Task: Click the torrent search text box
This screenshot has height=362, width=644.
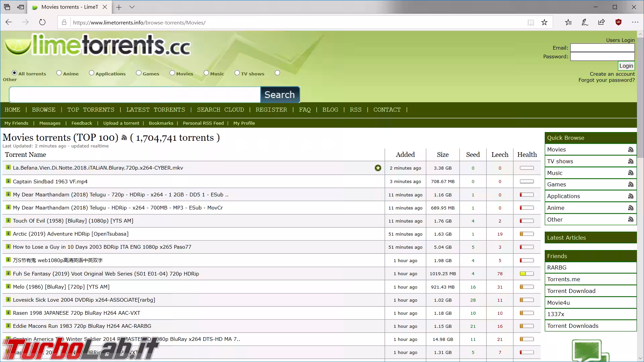Action: tap(135, 95)
